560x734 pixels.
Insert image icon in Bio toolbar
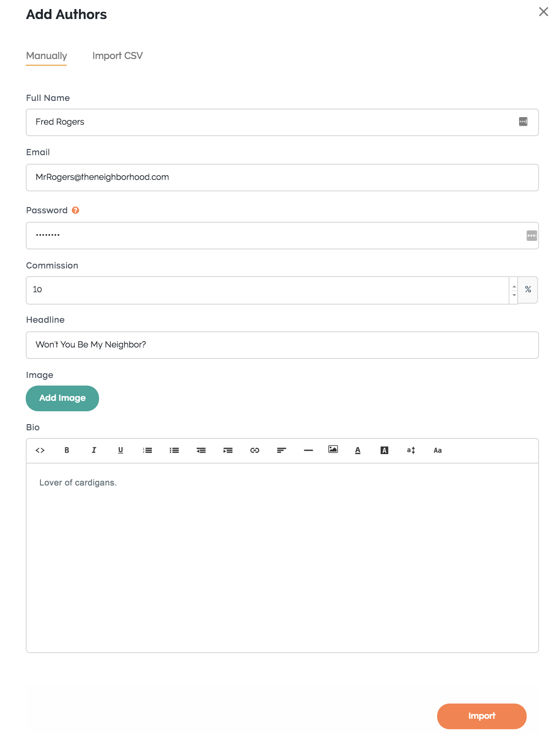pos(333,449)
